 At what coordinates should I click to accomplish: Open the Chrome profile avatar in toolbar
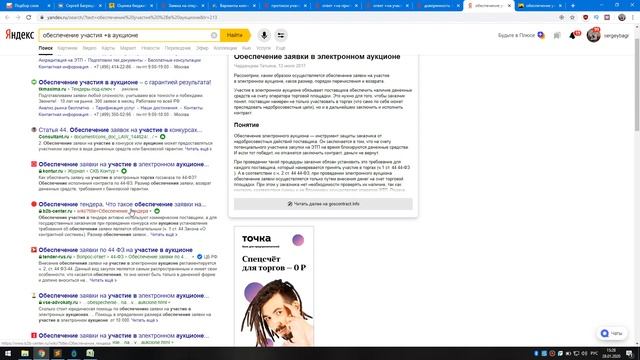point(622,18)
